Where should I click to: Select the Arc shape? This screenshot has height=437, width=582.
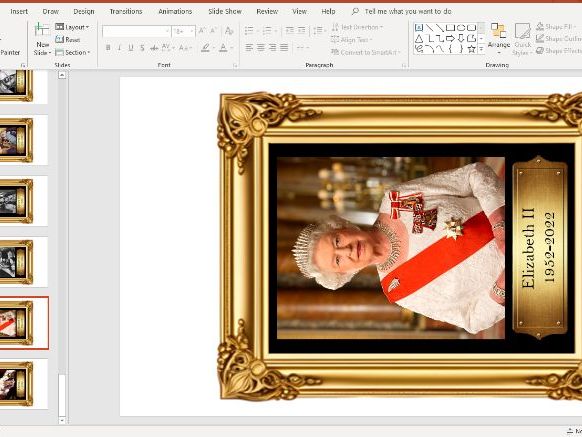coord(430,49)
